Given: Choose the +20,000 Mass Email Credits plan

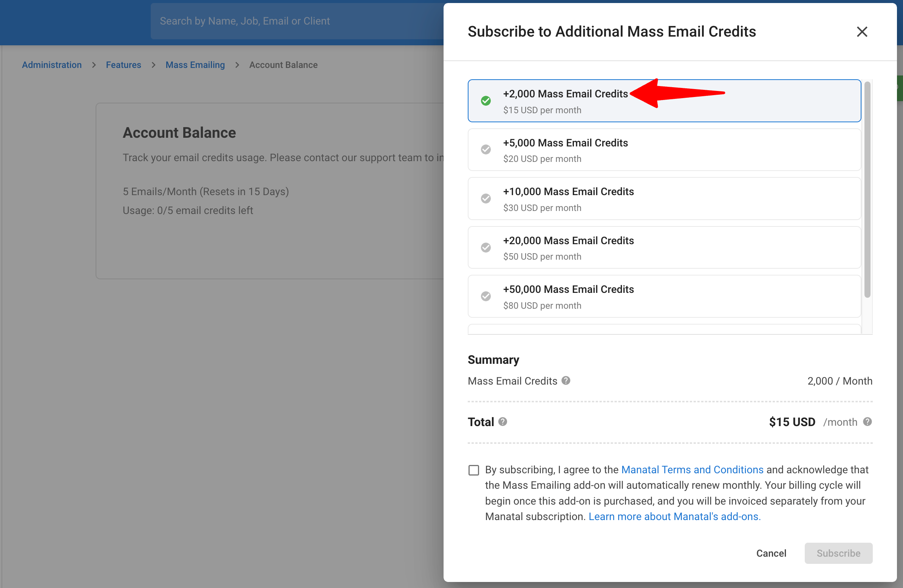Looking at the screenshot, I should (x=664, y=248).
